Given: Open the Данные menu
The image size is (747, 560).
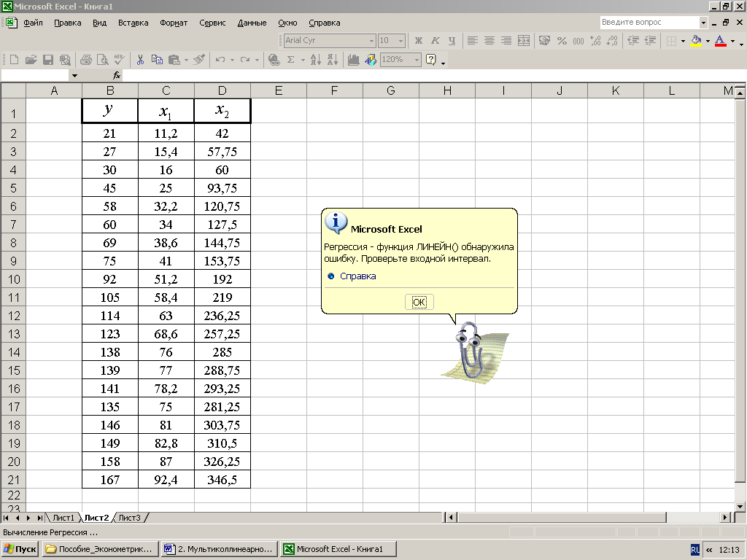Looking at the screenshot, I should coord(252,23).
